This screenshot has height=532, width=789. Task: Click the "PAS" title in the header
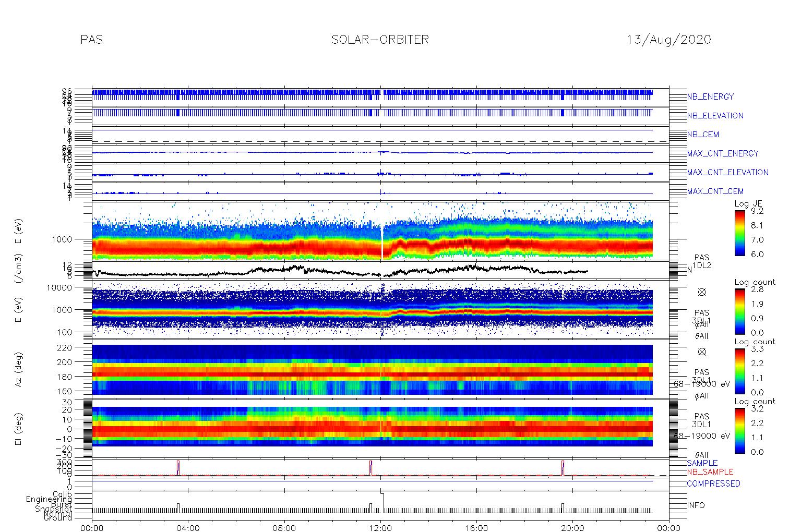92,40
